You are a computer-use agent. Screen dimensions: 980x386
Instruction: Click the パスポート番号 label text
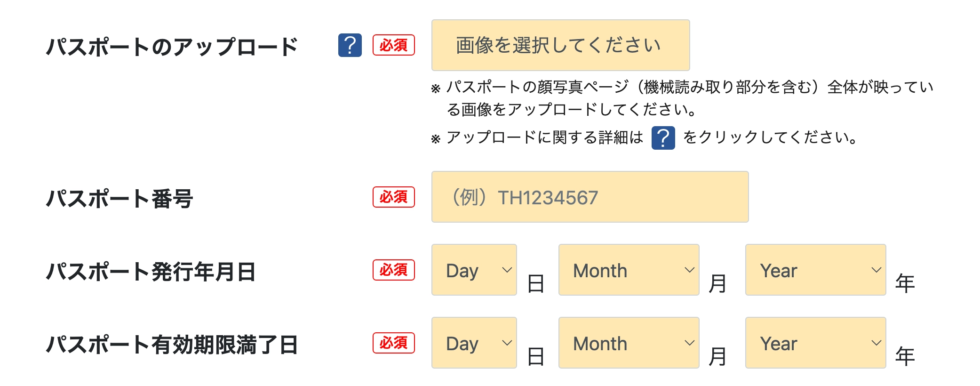point(120,199)
